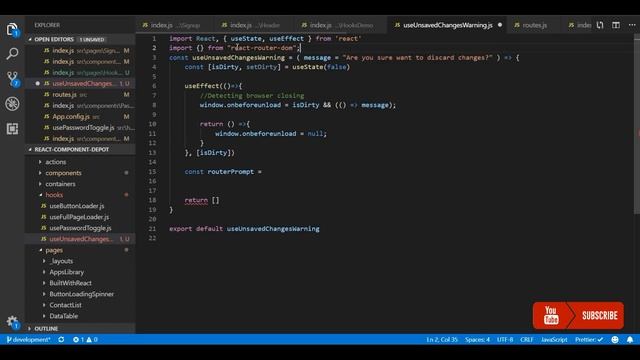Click the Prettier status item
Image resolution: width=640 pixels, height=360 pixels.
[x=589, y=339]
